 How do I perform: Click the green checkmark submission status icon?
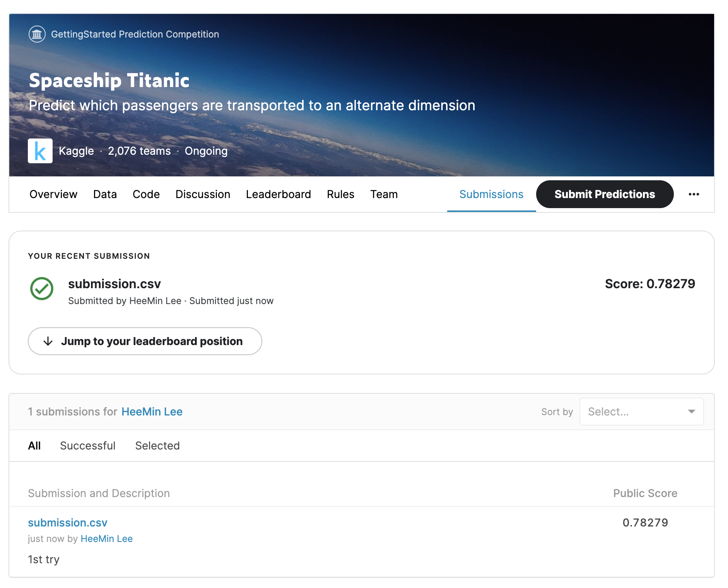pos(42,289)
